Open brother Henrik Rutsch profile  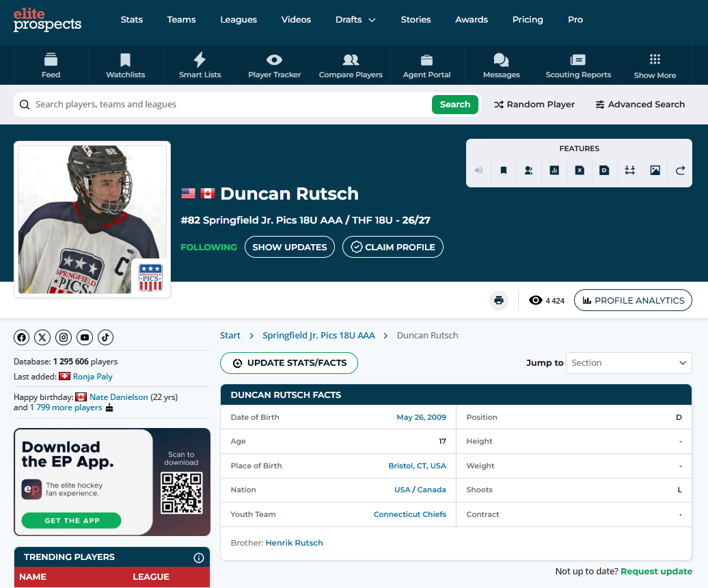(295, 542)
